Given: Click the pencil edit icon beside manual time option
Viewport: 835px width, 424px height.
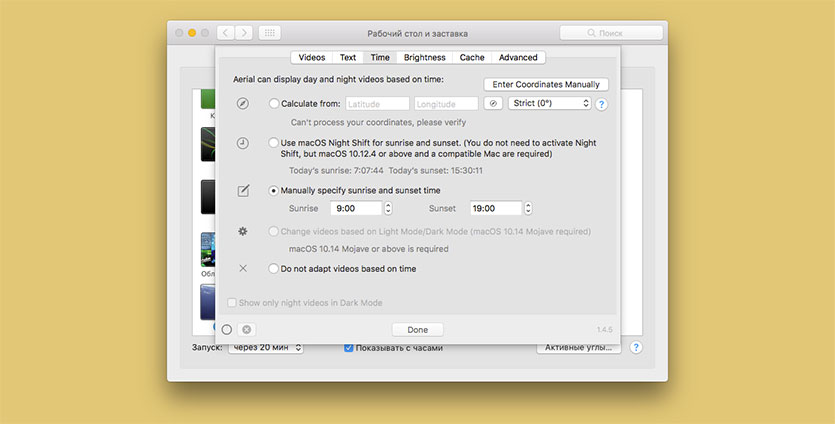Looking at the screenshot, I should click(x=242, y=190).
